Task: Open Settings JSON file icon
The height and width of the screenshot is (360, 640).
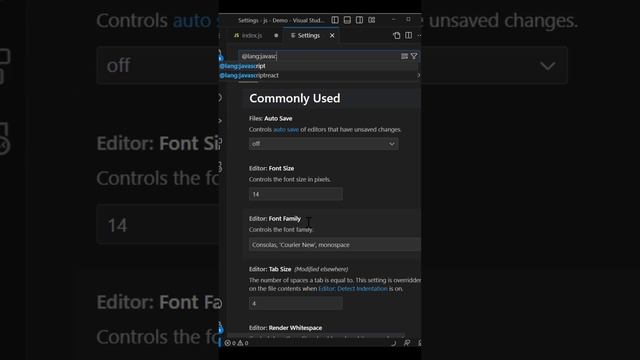Action: [396, 36]
